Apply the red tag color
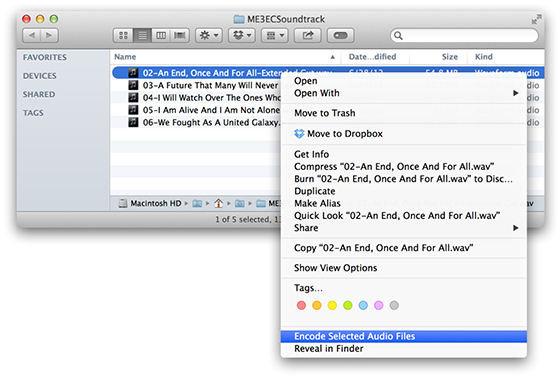 coord(301,305)
